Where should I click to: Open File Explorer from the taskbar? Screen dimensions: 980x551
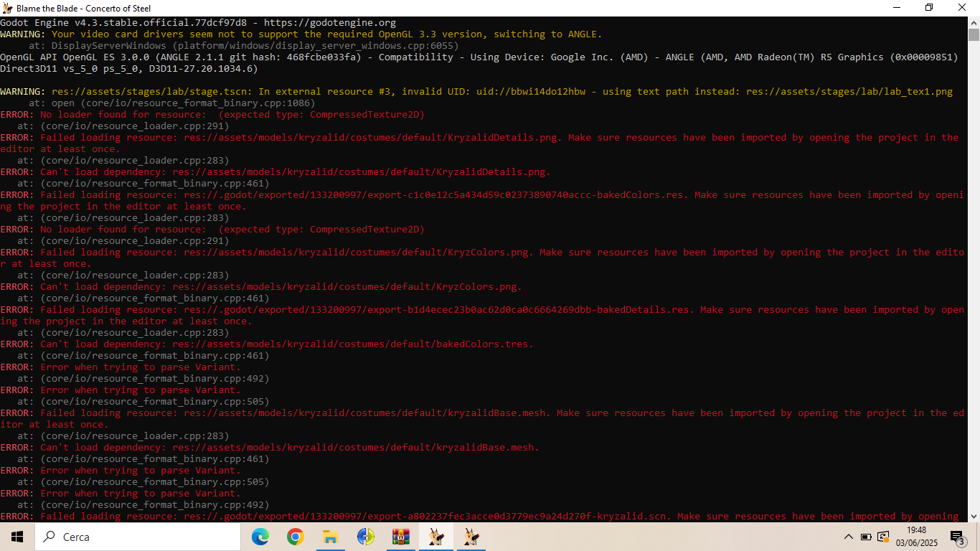tap(330, 537)
